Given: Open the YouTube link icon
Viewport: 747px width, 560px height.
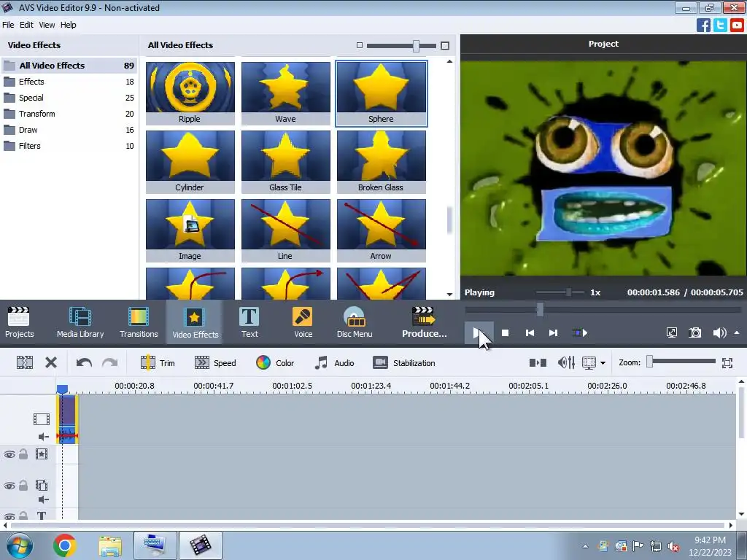Looking at the screenshot, I should pos(737,25).
